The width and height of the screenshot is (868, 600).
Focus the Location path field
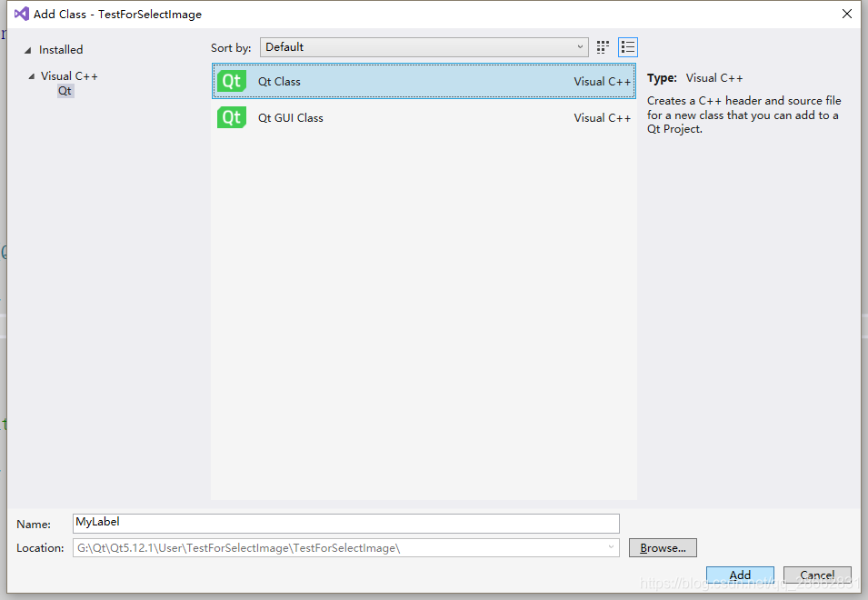[346, 548]
